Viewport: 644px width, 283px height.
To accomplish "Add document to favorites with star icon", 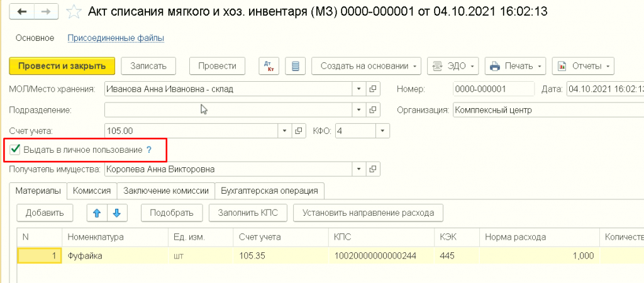I will click(74, 12).
